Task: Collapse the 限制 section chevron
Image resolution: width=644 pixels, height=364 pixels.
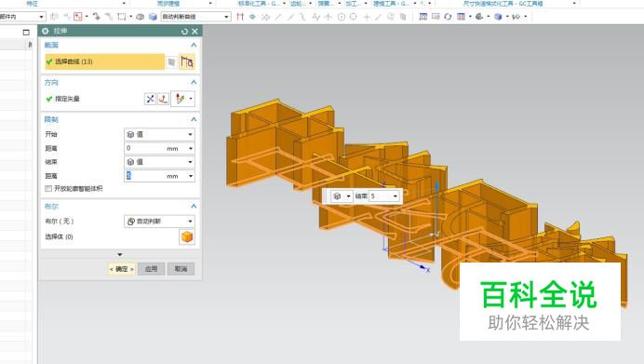Action: (x=194, y=119)
